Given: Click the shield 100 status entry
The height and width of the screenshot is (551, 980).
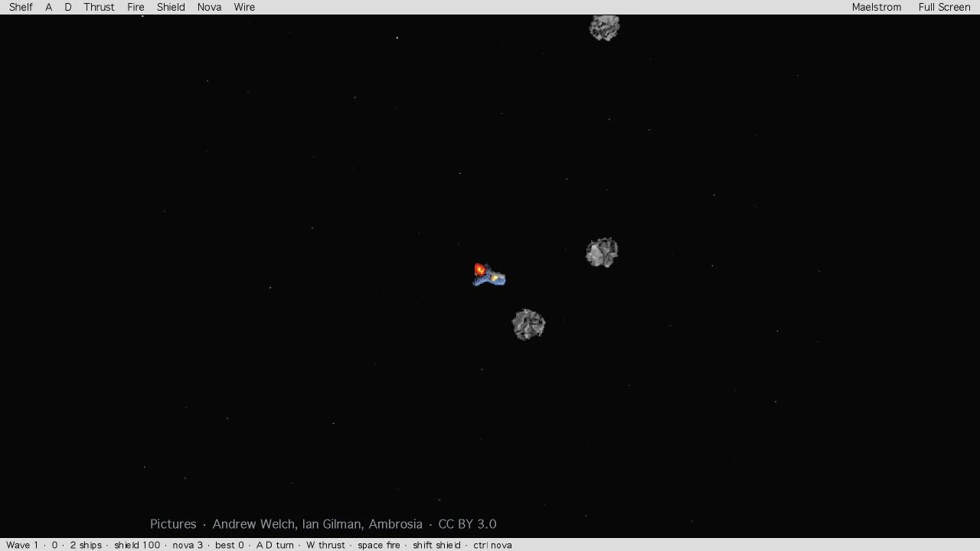Looking at the screenshot, I should [137, 545].
